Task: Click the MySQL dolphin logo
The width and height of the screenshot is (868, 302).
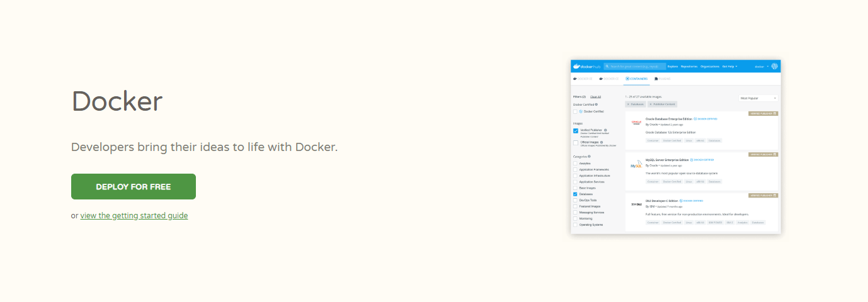Action: point(636,166)
